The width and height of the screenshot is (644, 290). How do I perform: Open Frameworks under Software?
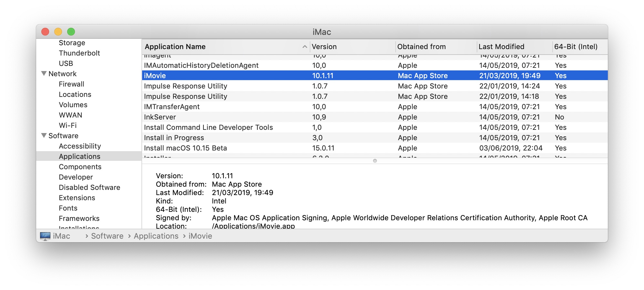click(x=79, y=218)
